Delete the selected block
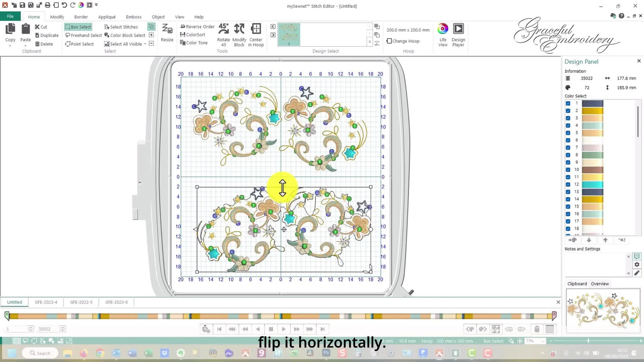The height and width of the screenshot is (362, 644). click(x=44, y=44)
